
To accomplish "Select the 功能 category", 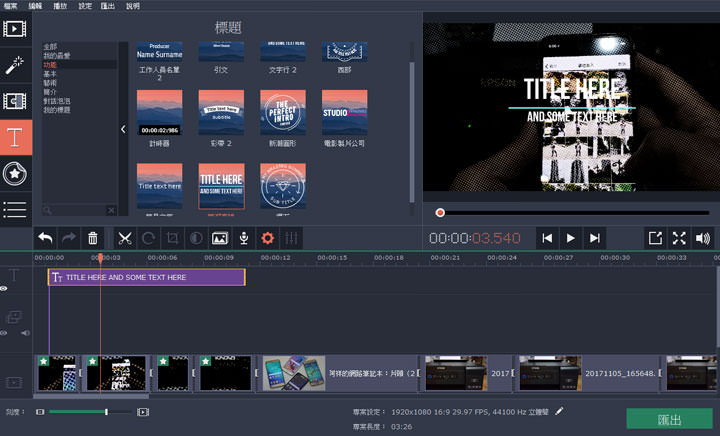I will tap(50, 65).
